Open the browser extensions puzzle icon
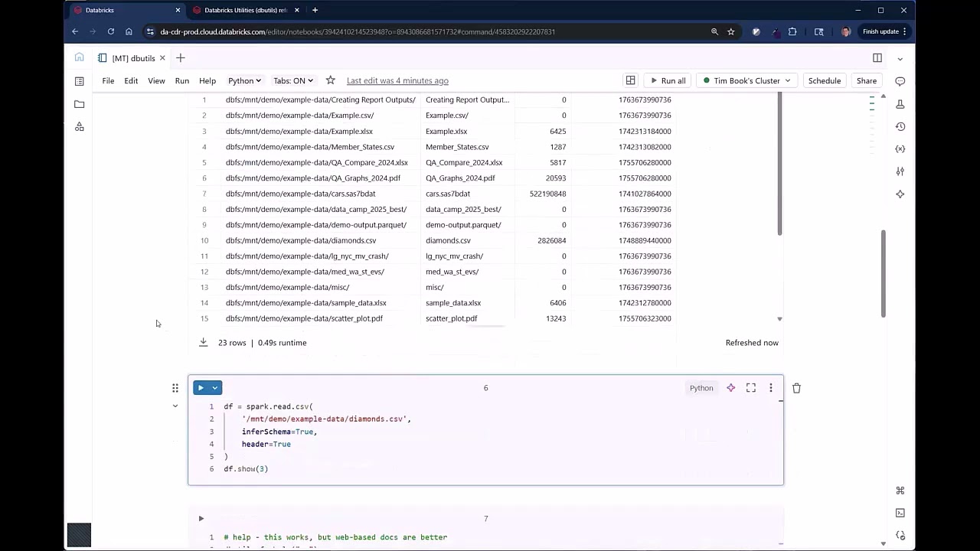 tap(792, 31)
